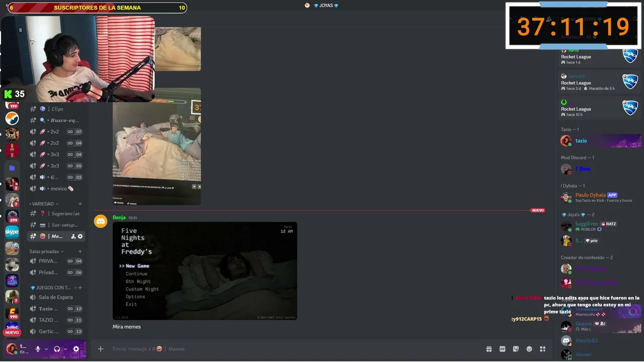Screen dimensions: 644x362
Task: Open the 336 CUP server icon
Action: 12,135
